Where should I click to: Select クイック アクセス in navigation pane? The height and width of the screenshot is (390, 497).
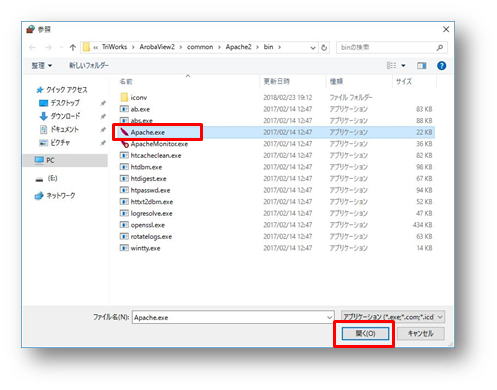[x=66, y=90]
